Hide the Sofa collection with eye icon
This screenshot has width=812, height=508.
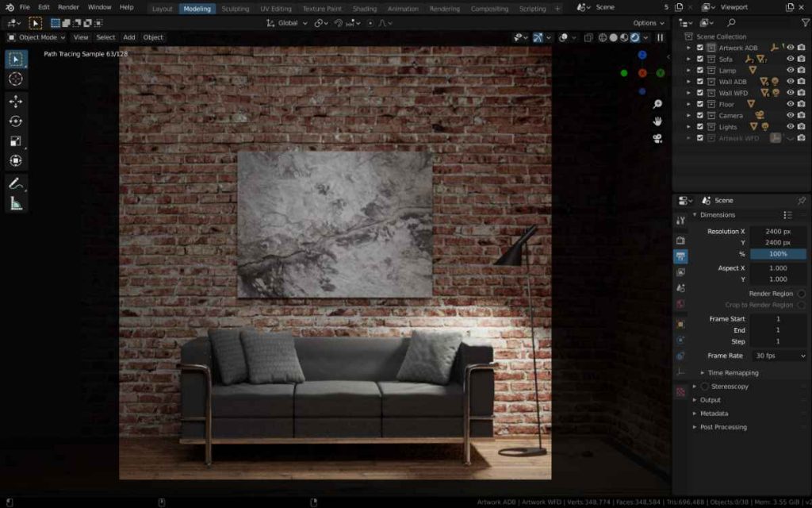790,59
